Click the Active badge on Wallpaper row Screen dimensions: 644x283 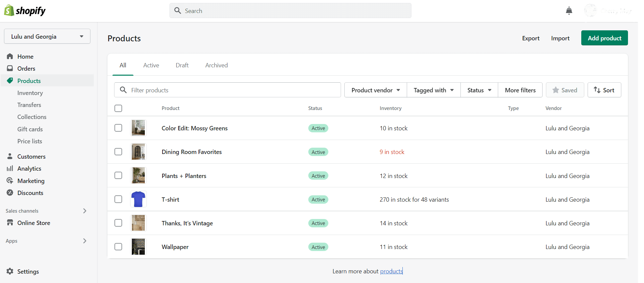click(x=318, y=247)
